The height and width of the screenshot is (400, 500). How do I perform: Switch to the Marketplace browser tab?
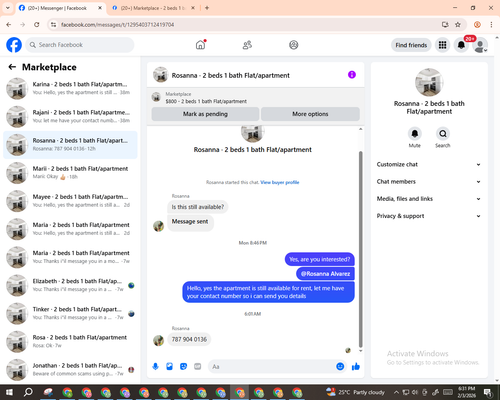[153, 8]
